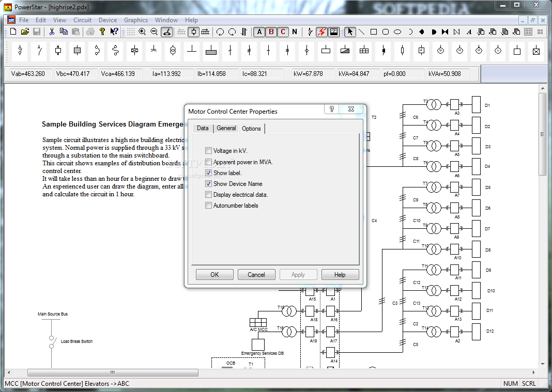Click the Zoom In magnifier icon
Viewport: 552px width, 392px height.
click(142, 32)
